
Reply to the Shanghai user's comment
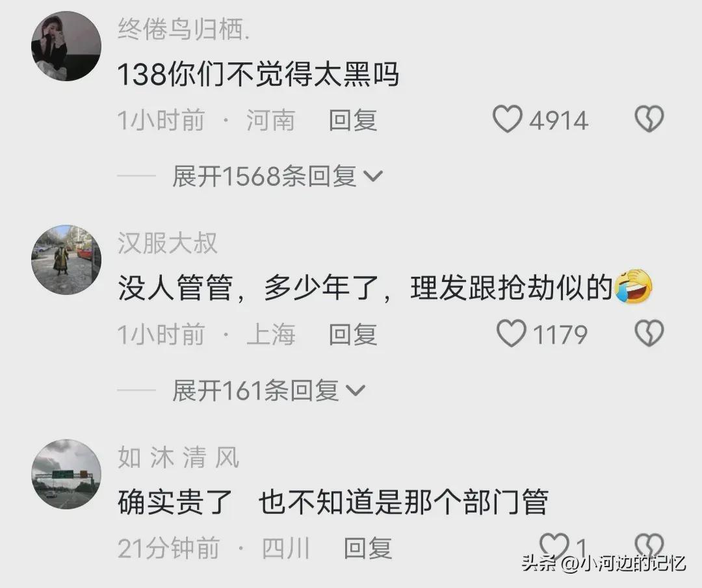(353, 334)
